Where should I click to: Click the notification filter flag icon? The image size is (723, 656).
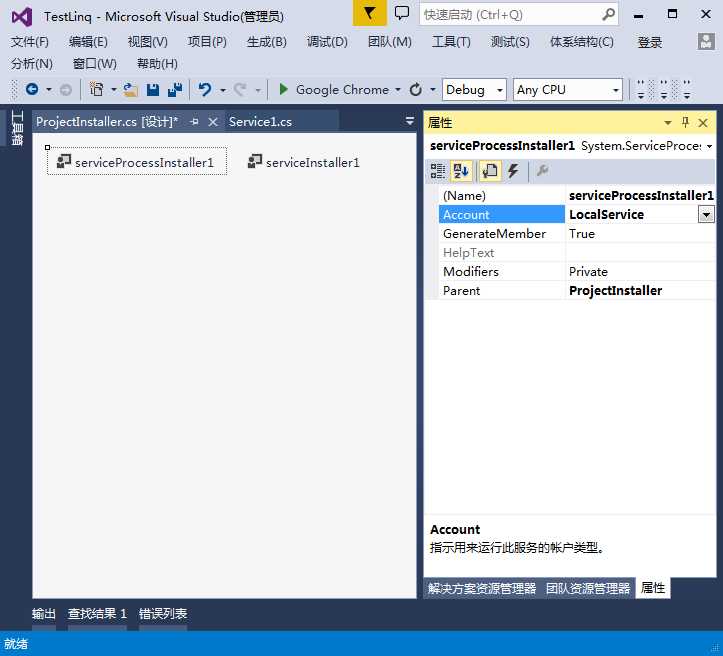click(369, 13)
